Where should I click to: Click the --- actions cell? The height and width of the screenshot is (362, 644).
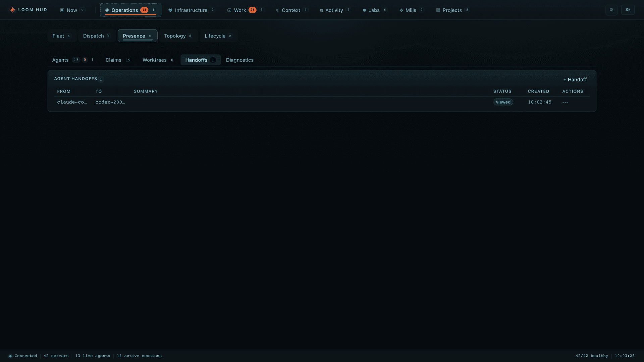tap(565, 102)
